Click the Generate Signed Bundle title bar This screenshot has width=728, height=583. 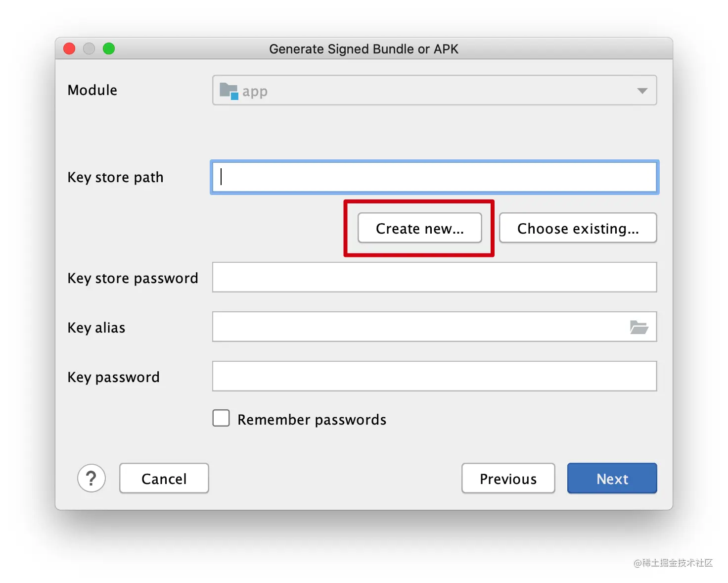click(x=364, y=49)
